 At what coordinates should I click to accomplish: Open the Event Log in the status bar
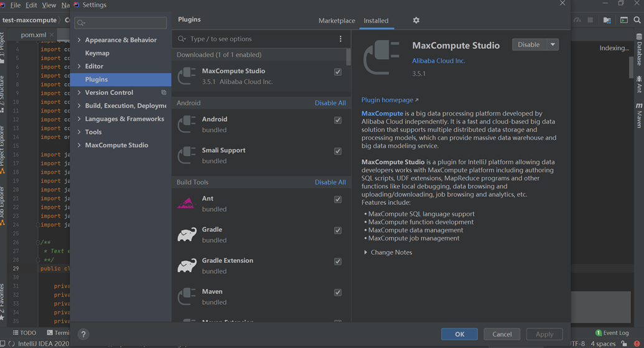point(612,333)
